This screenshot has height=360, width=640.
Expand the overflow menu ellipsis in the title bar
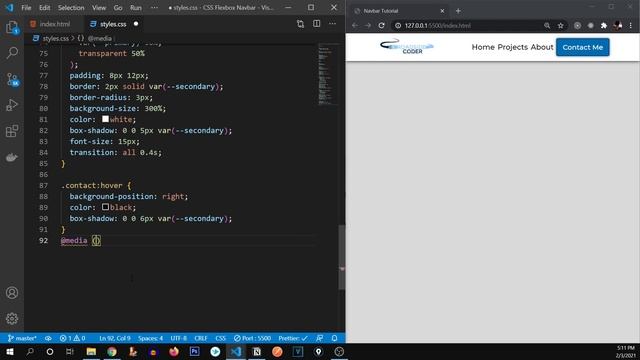[154, 8]
